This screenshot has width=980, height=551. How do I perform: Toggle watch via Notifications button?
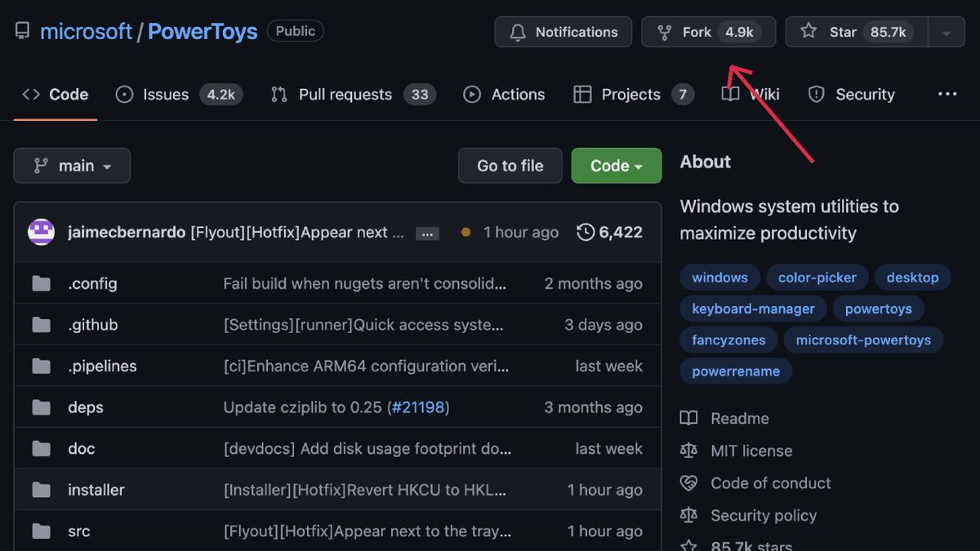(x=562, y=32)
